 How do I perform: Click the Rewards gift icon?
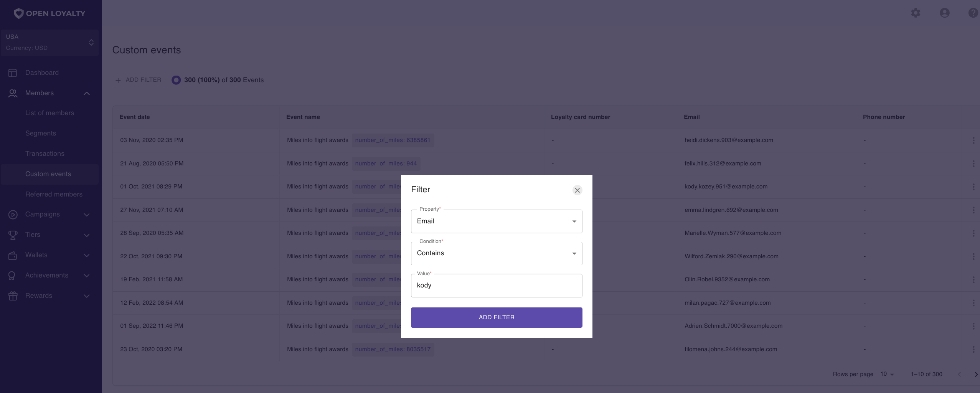[x=13, y=296]
